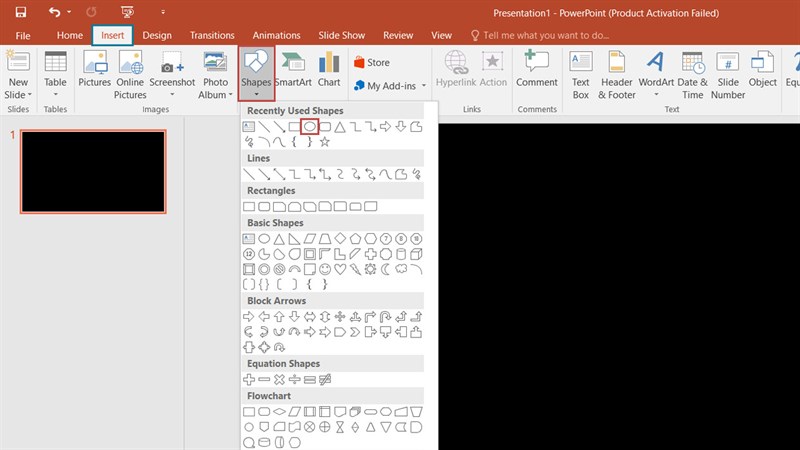800x450 pixels.
Task: Select the Flowchart Collate hourglass shape
Action: pyautogui.click(x=340, y=427)
